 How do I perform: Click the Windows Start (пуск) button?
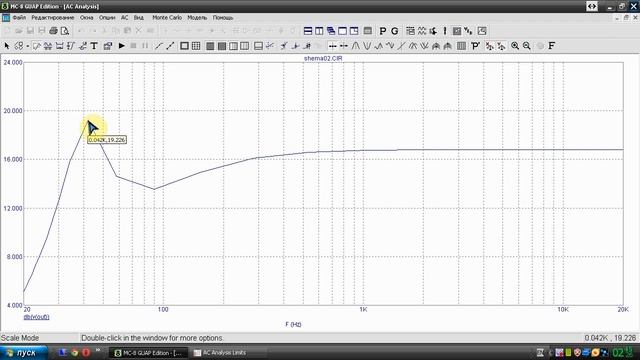coord(23,353)
